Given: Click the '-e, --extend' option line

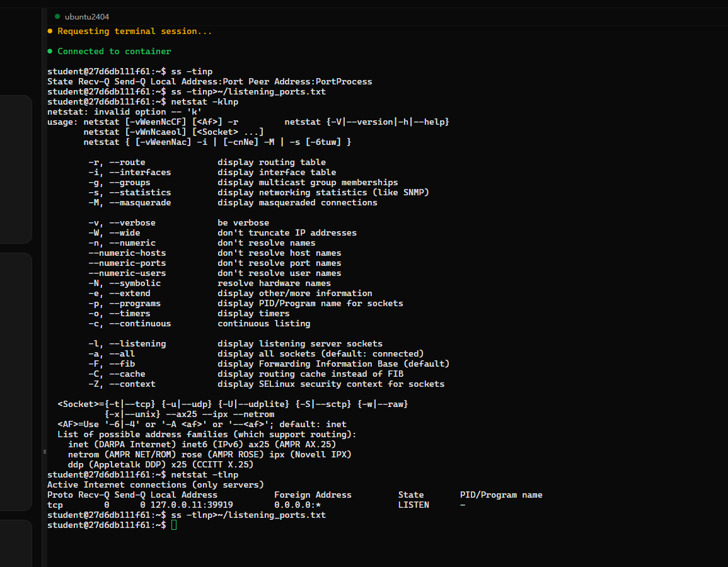Looking at the screenshot, I should (230, 293).
